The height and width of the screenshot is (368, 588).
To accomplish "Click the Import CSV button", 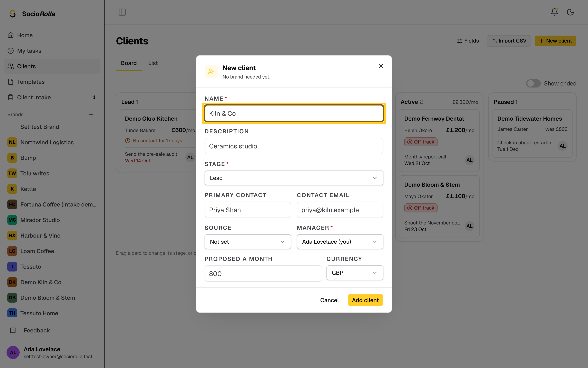I will [x=509, y=41].
